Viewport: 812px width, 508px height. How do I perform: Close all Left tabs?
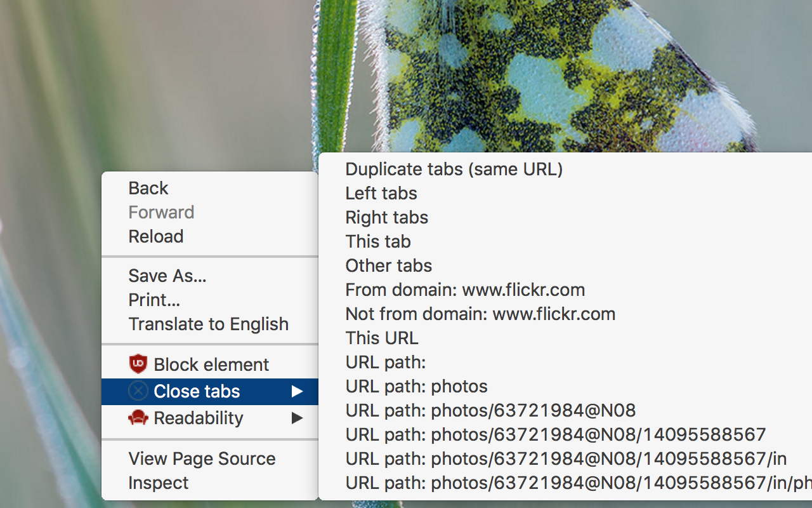(x=381, y=193)
